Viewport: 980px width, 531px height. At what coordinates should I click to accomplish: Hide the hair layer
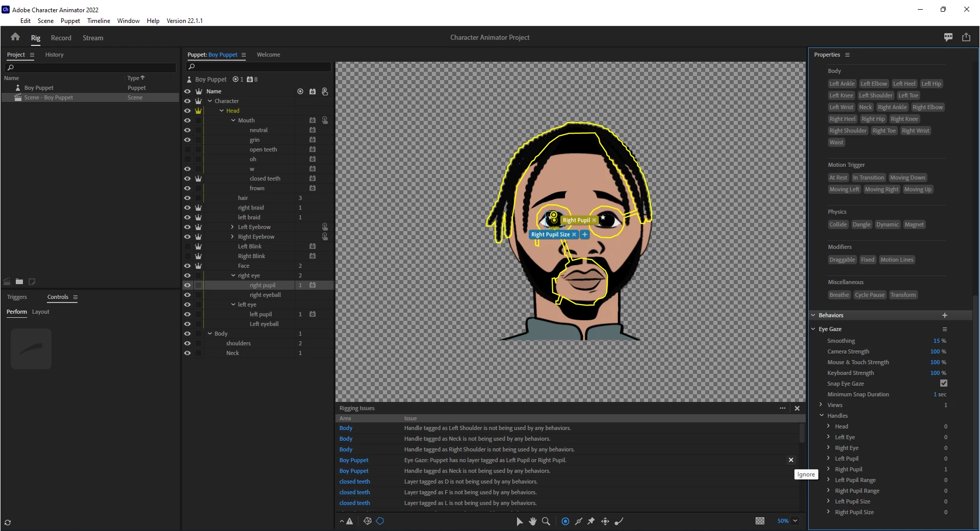click(x=187, y=198)
